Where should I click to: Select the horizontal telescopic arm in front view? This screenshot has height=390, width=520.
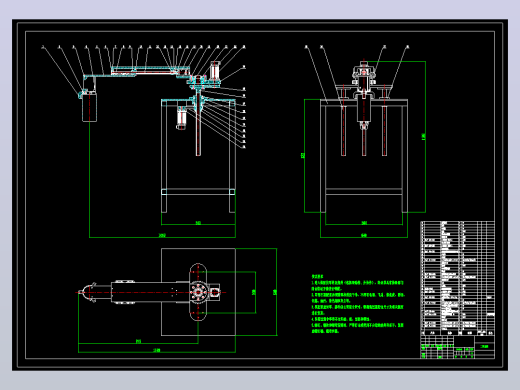click(150, 71)
